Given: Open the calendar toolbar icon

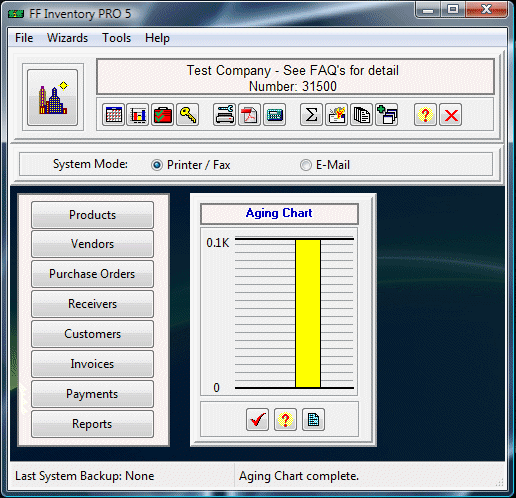Looking at the screenshot, I should (113, 115).
